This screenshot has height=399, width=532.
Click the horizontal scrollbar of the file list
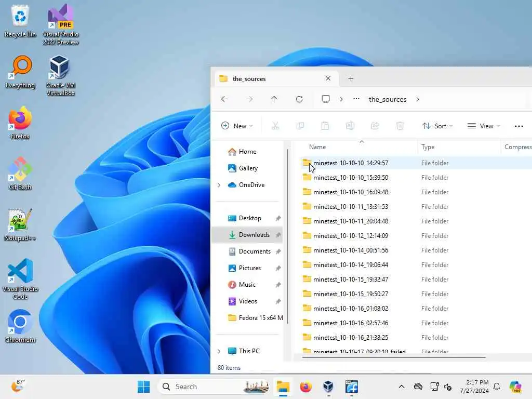pyautogui.click(x=394, y=357)
